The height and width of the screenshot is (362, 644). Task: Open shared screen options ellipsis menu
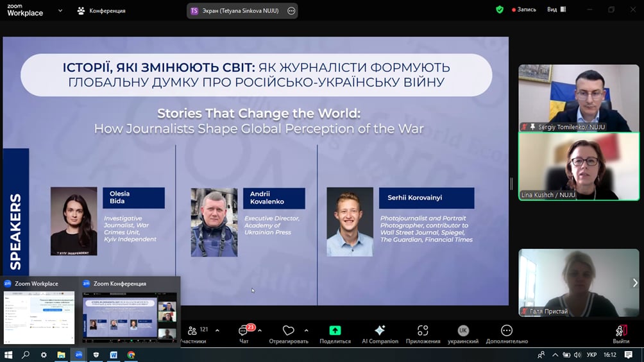[291, 11]
